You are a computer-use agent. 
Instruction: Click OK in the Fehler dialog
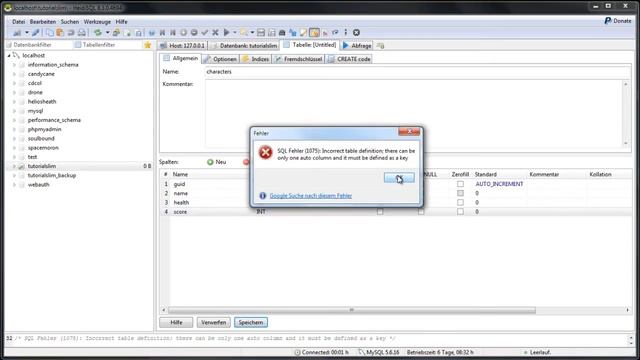point(399,178)
